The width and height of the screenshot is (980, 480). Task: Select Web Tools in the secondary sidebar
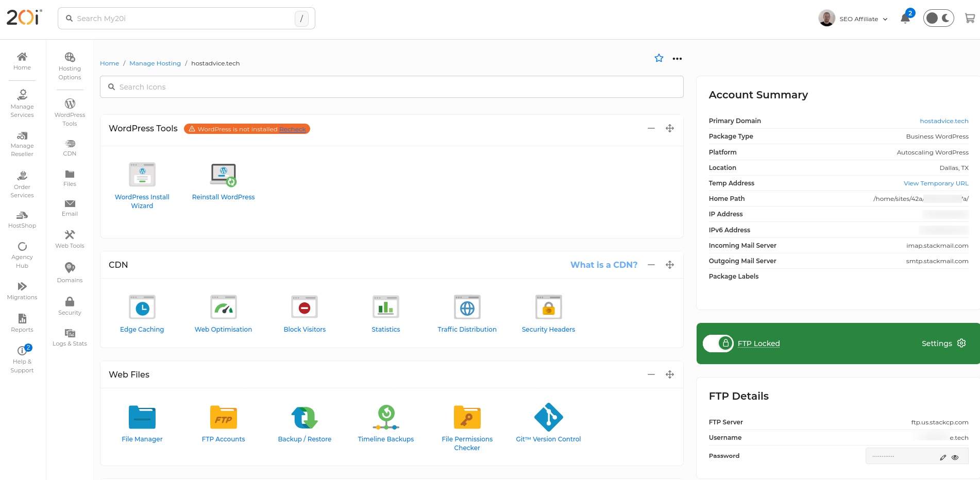coord(70,239)
